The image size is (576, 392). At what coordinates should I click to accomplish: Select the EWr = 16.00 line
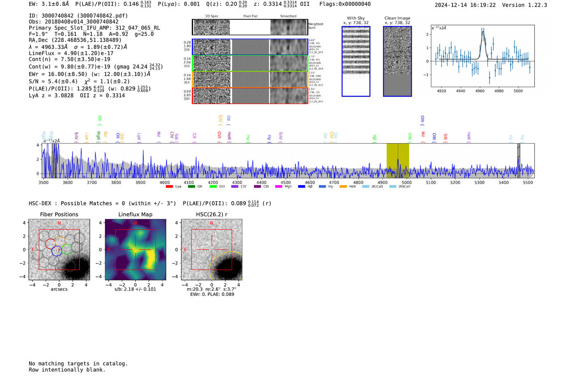(89, 74)
